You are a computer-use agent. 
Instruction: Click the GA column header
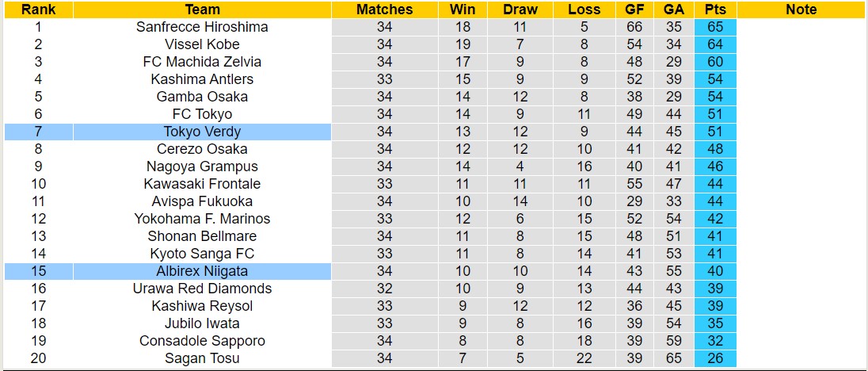pyautogui.click(x=674, y=10)
